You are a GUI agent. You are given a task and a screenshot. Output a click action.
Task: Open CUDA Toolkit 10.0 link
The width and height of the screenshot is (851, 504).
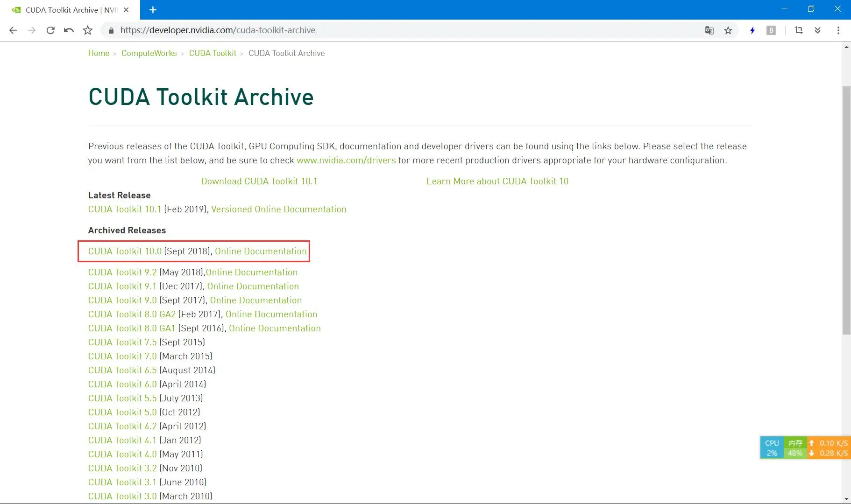tap(125, 251)
